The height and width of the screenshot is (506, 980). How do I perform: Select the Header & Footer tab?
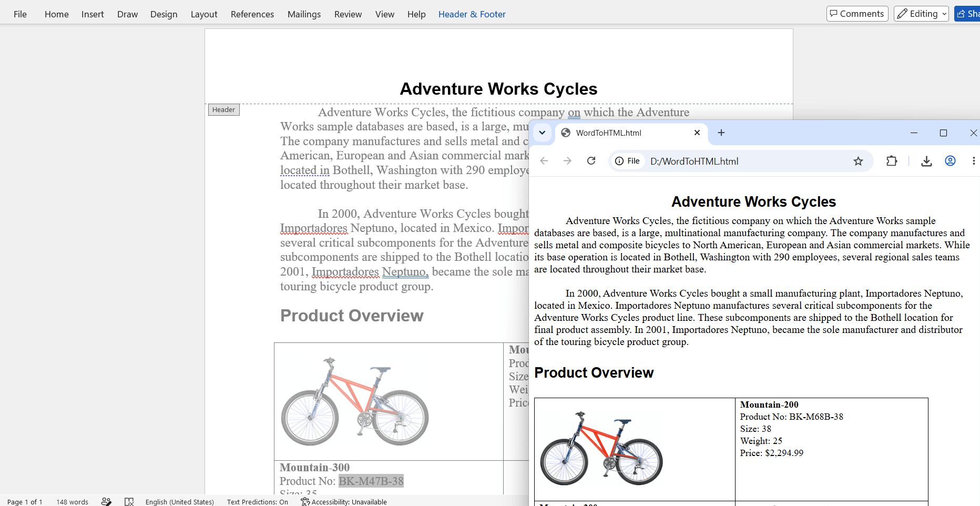point(472,14)
